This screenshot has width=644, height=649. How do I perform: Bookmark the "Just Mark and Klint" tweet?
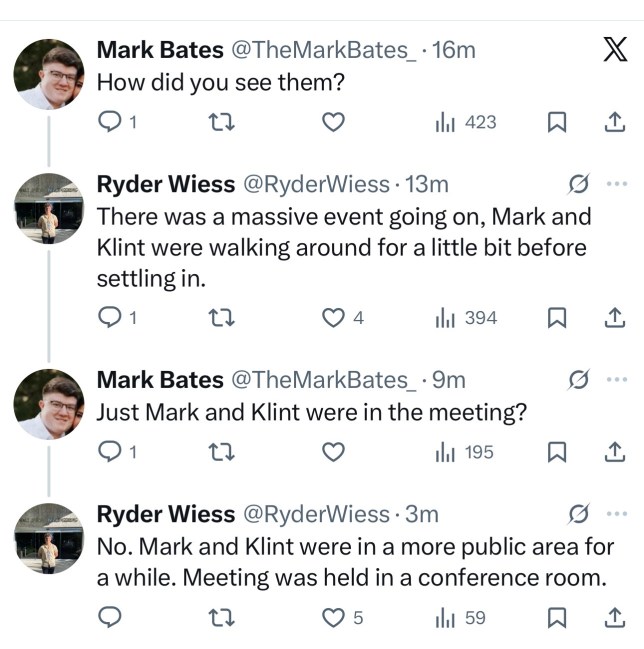point(559,452)
